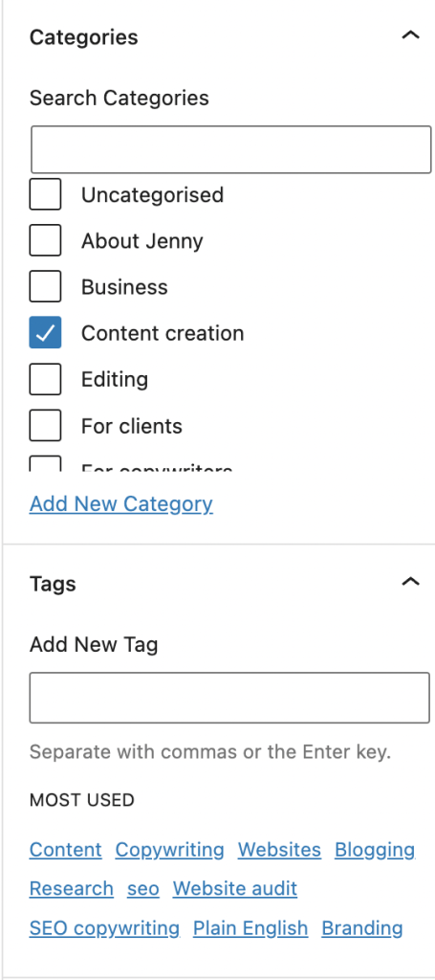The height and width of the screenshot is (980, 435).
Task: Enable the For clients category
Action: click(45, 426)
